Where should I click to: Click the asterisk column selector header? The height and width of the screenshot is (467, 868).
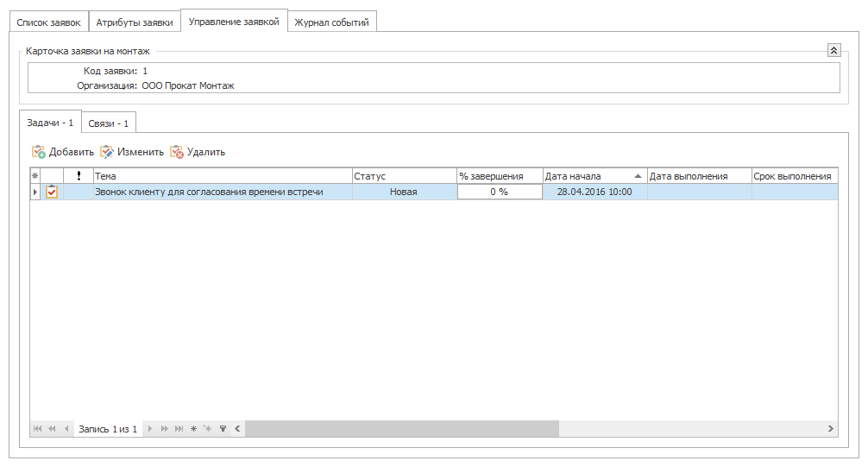(35, 175)
